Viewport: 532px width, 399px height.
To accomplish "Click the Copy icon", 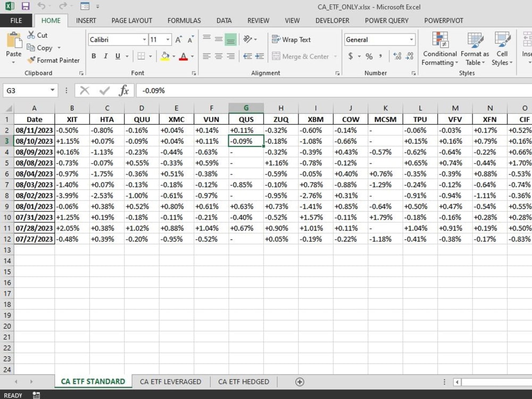I will click(31, 47).
